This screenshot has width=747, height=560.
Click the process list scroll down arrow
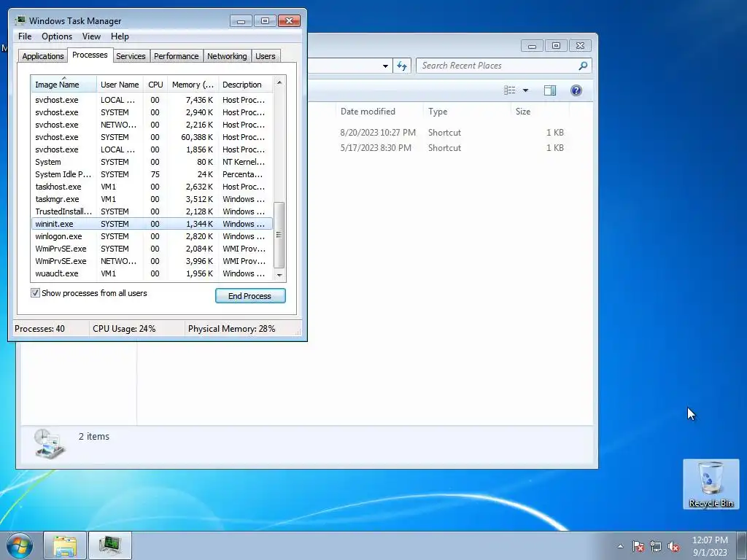(279, 275)
